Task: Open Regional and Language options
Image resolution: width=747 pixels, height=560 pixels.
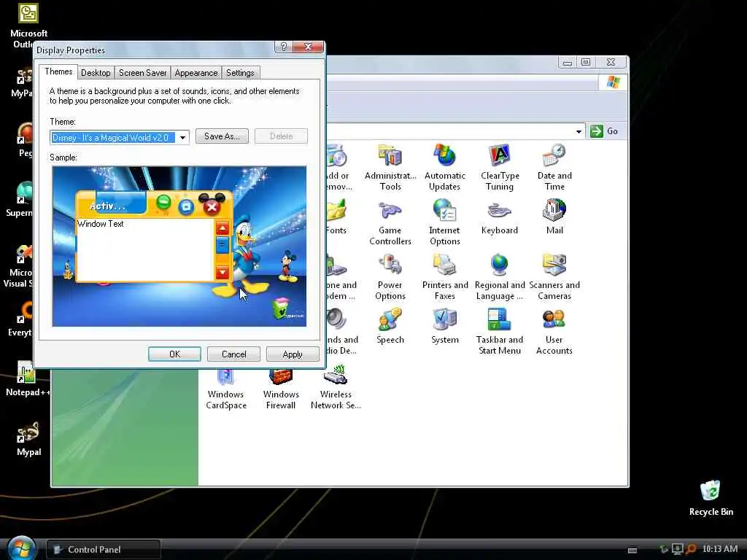Action: click(x=499, y=276)
